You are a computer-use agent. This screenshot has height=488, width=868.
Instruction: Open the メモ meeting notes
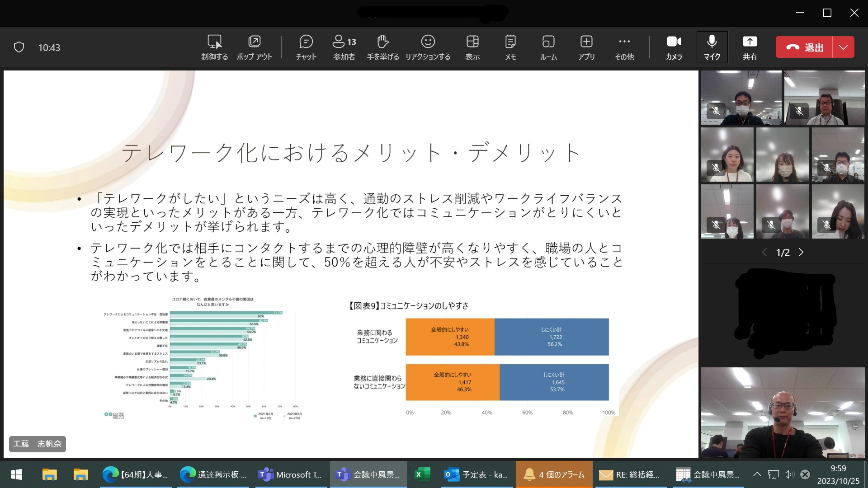pyautogui.click(x=510, y=47)
